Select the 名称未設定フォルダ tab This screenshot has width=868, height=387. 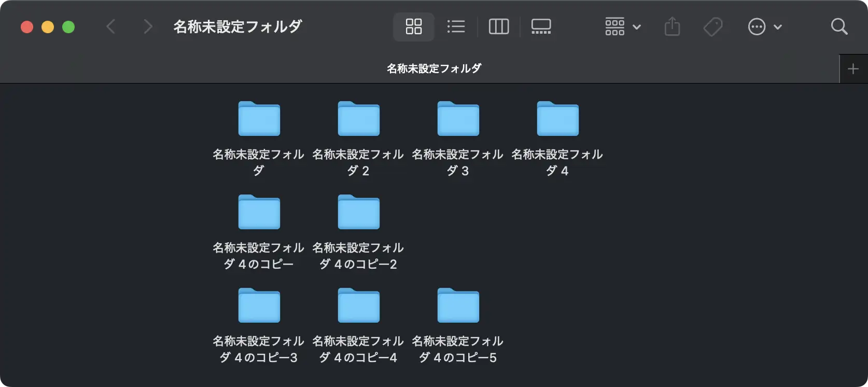[x=433, y=68]
